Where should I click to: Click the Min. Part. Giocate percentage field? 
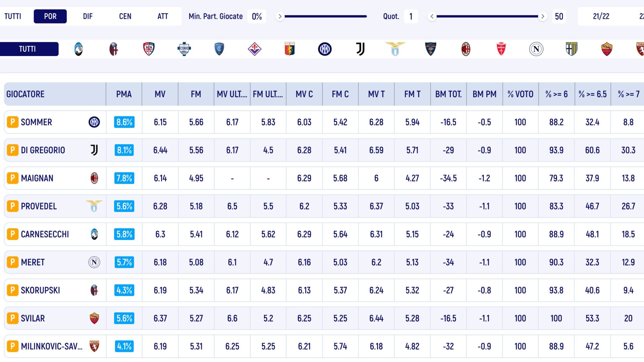click(257, 16)
